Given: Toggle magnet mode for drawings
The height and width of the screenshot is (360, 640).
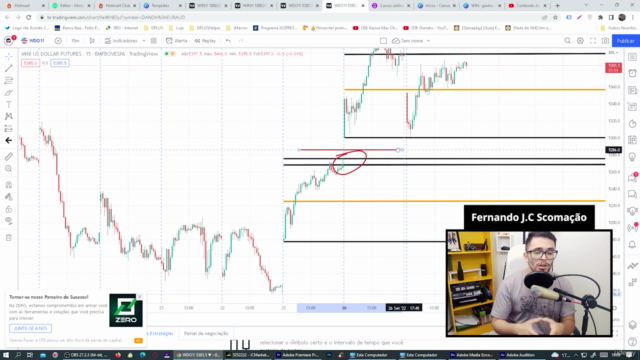Looking at the screenshot, I should pos(9,184).
